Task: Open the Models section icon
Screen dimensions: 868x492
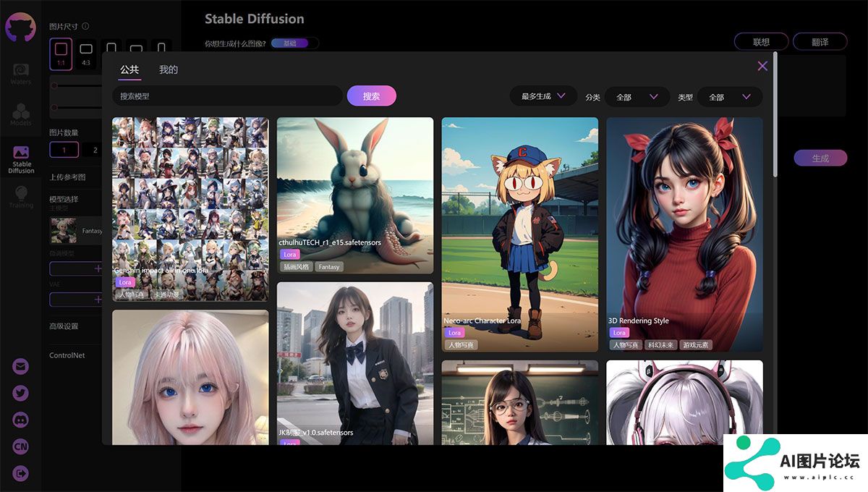Action: 21,114
